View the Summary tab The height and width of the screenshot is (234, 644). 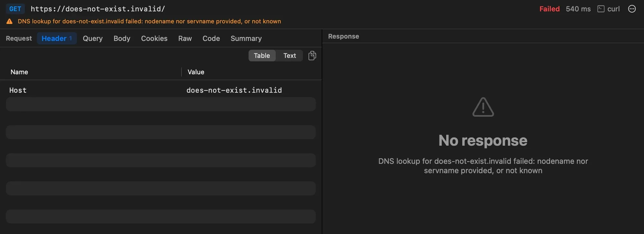(x=246, y=38)
